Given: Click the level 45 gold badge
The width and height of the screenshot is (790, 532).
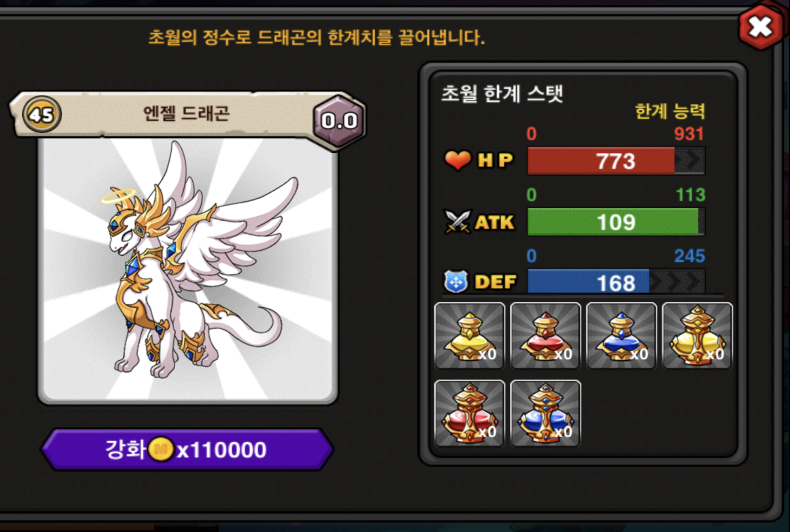Looking at the screenshot, I should pyautogui.click(x=42, y=114).
